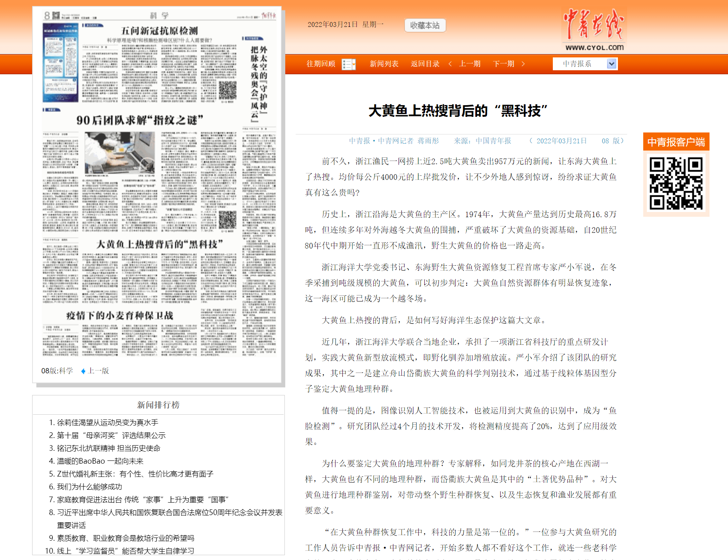Open 新闻列表 in the navigation bar
728x560 pixels.
pos(384,64)
